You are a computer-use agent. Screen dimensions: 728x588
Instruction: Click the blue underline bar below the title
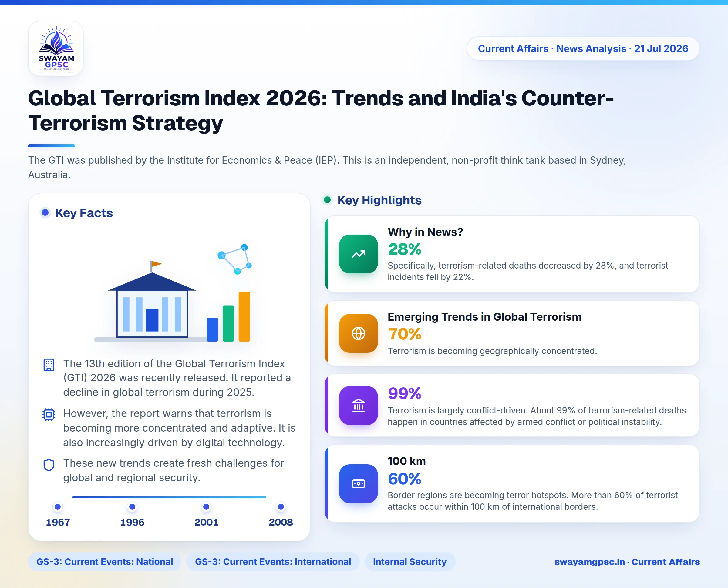[52, 146]
